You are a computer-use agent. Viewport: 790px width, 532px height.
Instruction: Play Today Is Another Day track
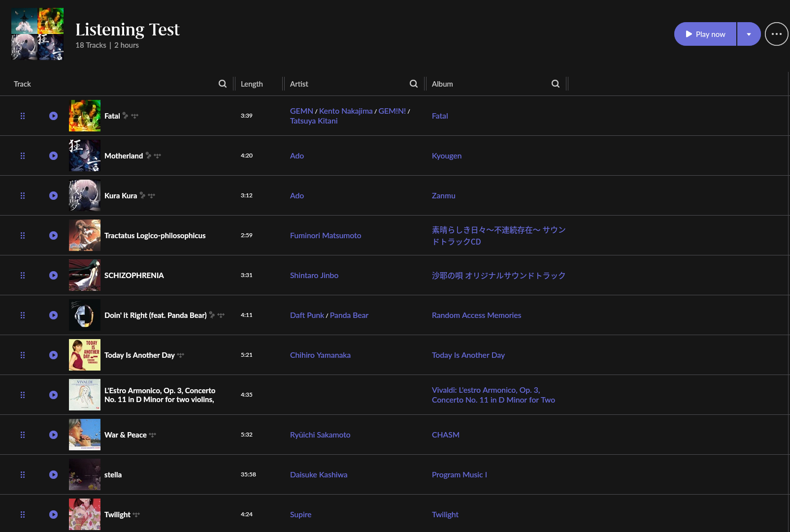point(53,355)
